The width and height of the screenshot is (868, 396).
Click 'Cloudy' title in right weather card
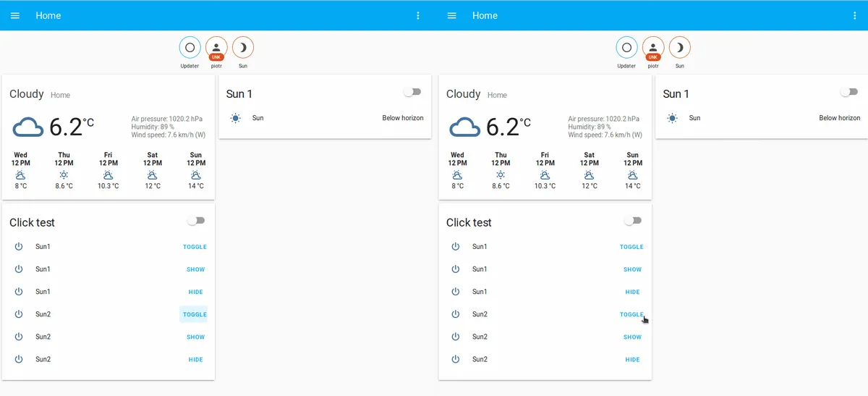[x=464, y=94]
